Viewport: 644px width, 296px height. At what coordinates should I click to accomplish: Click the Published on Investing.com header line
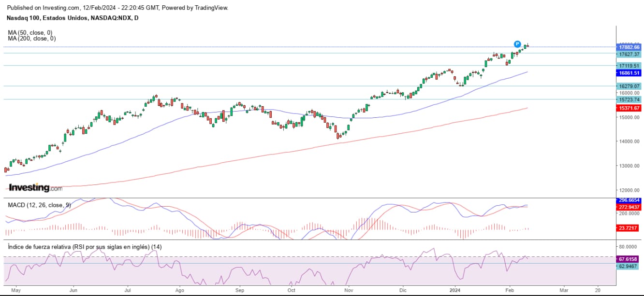118,8
